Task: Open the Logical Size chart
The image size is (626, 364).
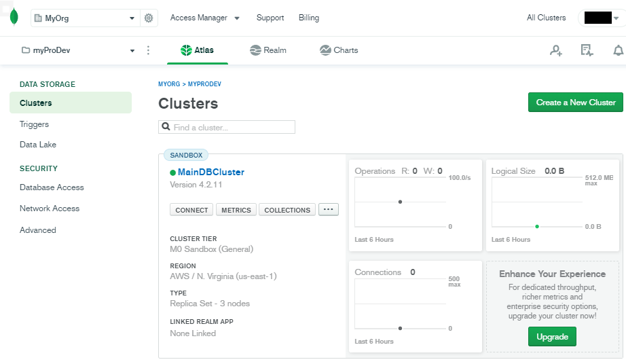Action: click(x=553, y=206)
